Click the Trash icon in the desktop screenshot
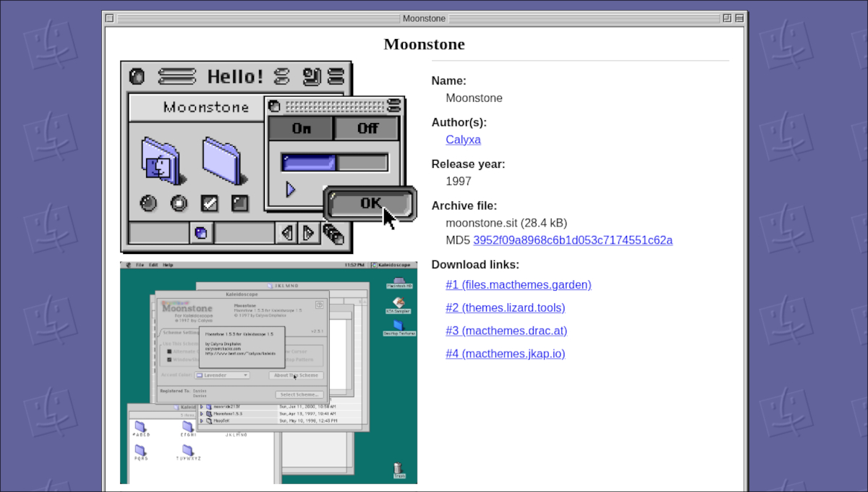 pyautogui.click(x=399, y=470)
